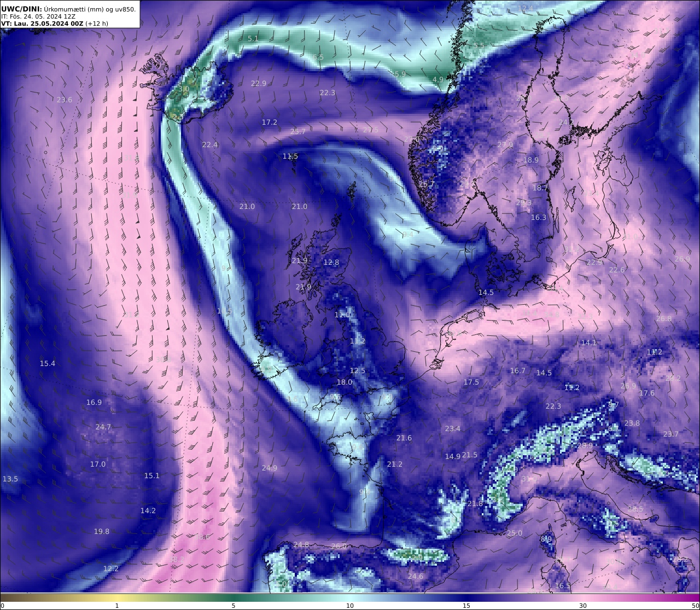Click the 16.5 value label
Screen dimensions: 700x610
563,585
